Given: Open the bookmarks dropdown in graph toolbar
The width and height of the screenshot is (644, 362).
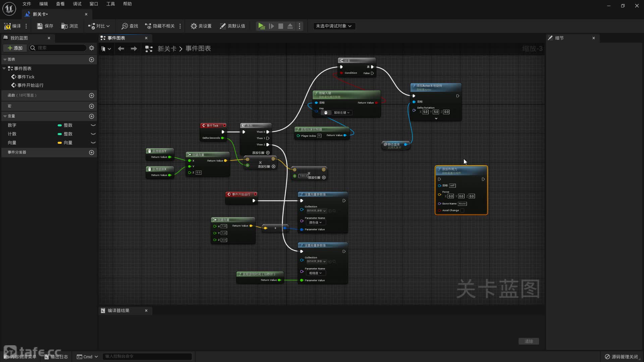Looking at the screenshot, I should point(106,49).
